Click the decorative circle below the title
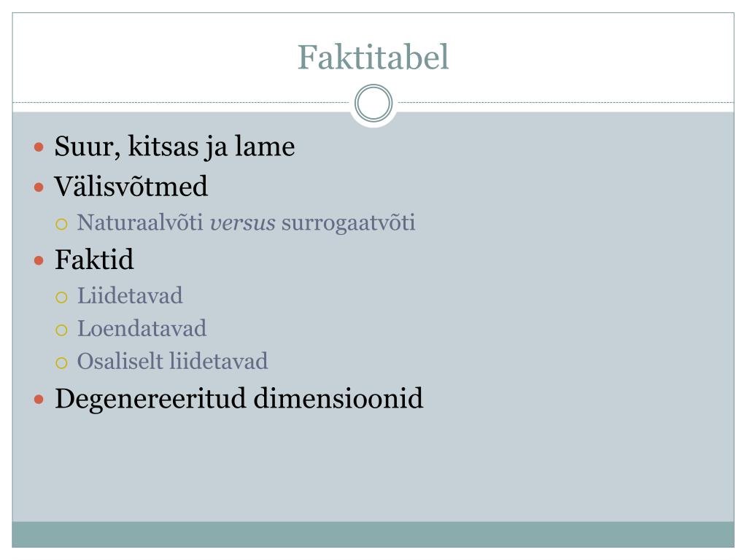747x560 pixels. [373, 103]
